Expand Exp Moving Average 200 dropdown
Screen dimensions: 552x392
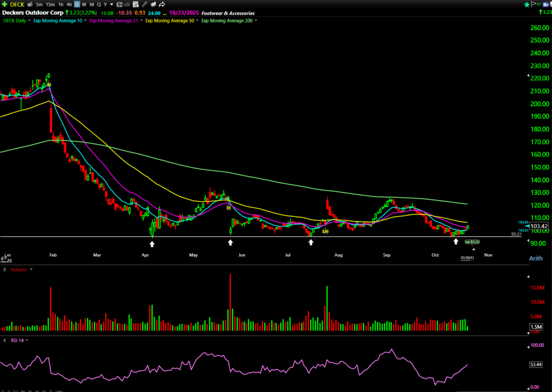256,20
